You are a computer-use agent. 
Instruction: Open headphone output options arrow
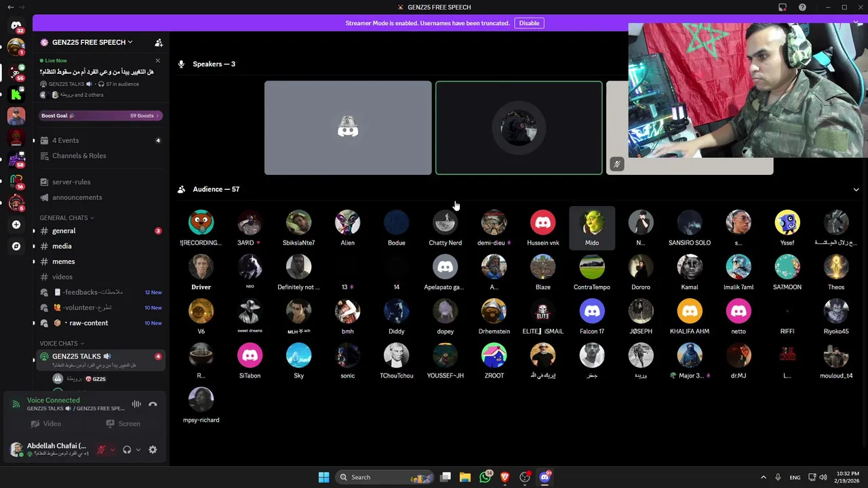tap(138, 449)
